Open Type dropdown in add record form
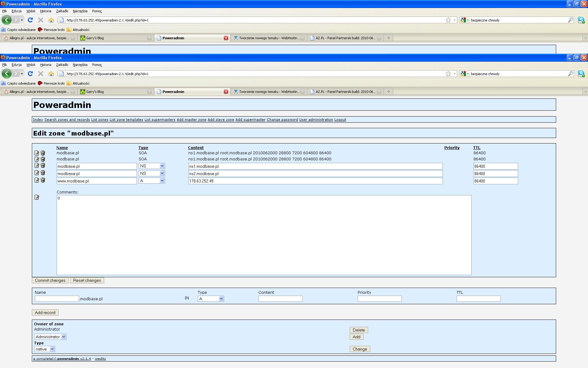588x368 pixels. [x=221, y=299]
